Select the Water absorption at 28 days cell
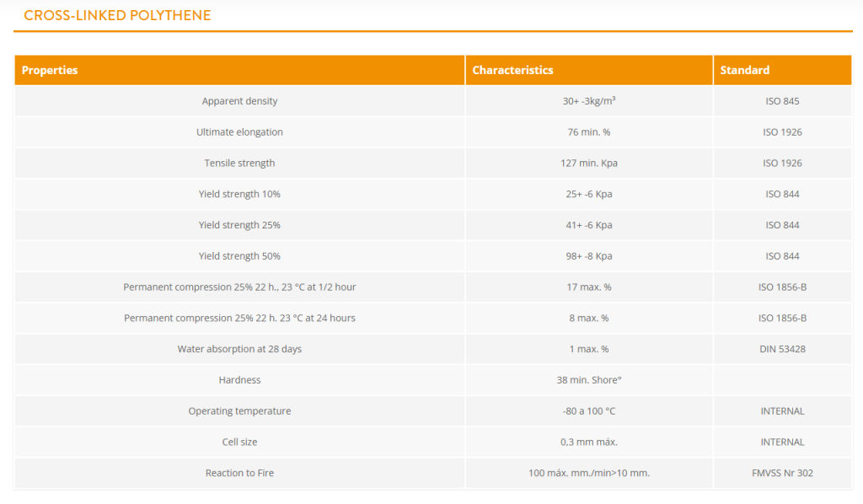 click(x=239, y=349)
